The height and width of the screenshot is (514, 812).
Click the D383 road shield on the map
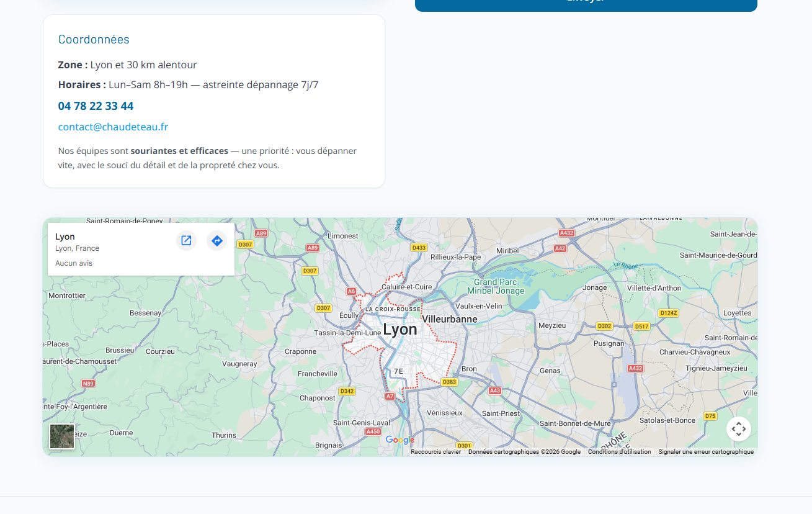tap(449, 382)
